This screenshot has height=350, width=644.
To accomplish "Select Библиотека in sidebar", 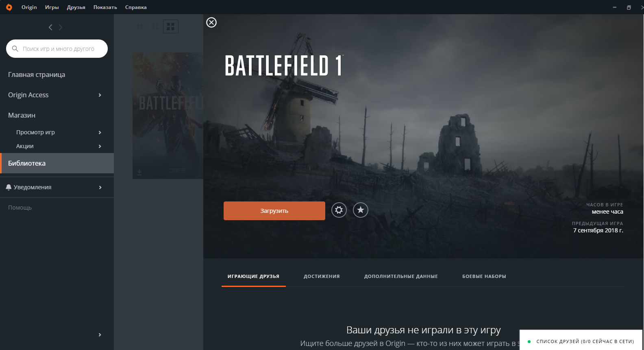I will tap(57, 163).
